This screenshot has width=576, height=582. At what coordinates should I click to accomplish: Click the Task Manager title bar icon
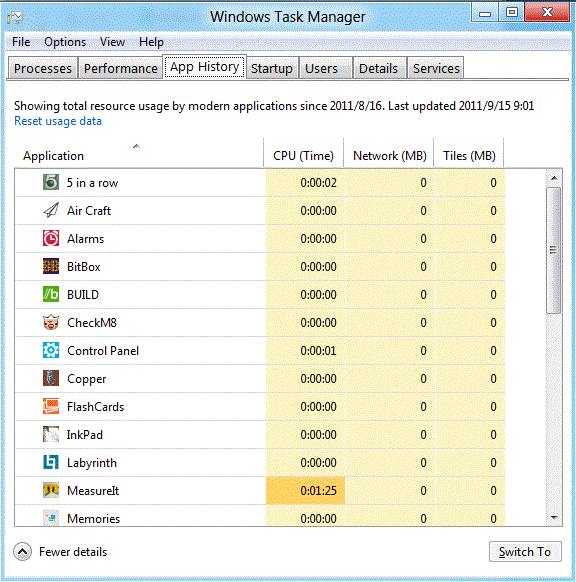coord(15,17)
